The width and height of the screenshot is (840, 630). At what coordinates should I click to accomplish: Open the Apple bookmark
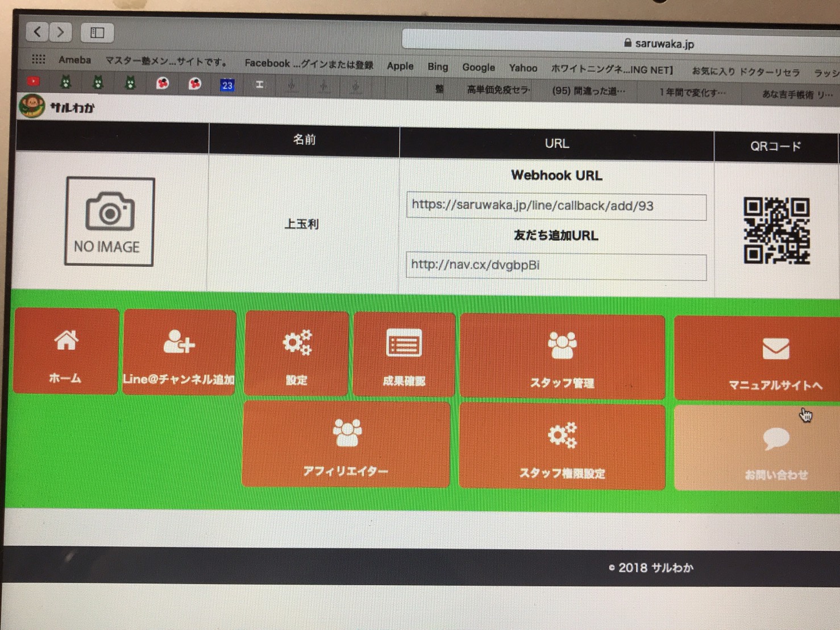click(x=400, y=66)
